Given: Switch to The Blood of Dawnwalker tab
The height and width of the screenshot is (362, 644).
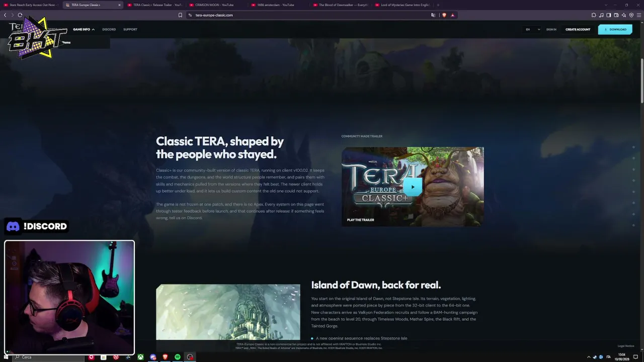Looking at the screenshot, I should (x=340, y=5).
